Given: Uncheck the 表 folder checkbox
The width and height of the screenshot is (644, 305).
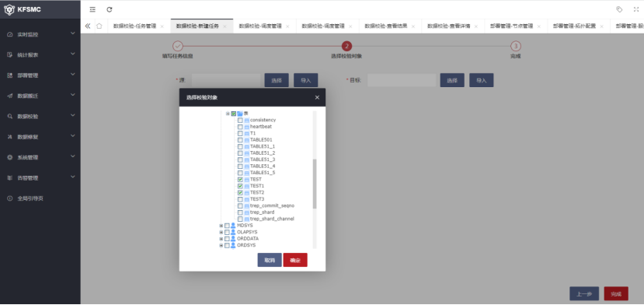Looking at the screenshot, I should click(234, 114).
